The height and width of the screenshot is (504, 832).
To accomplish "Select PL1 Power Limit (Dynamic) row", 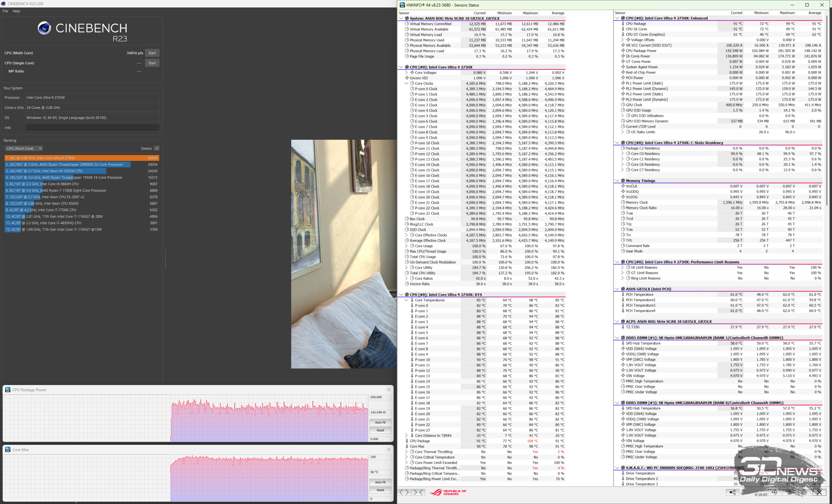I will [721, 89].
